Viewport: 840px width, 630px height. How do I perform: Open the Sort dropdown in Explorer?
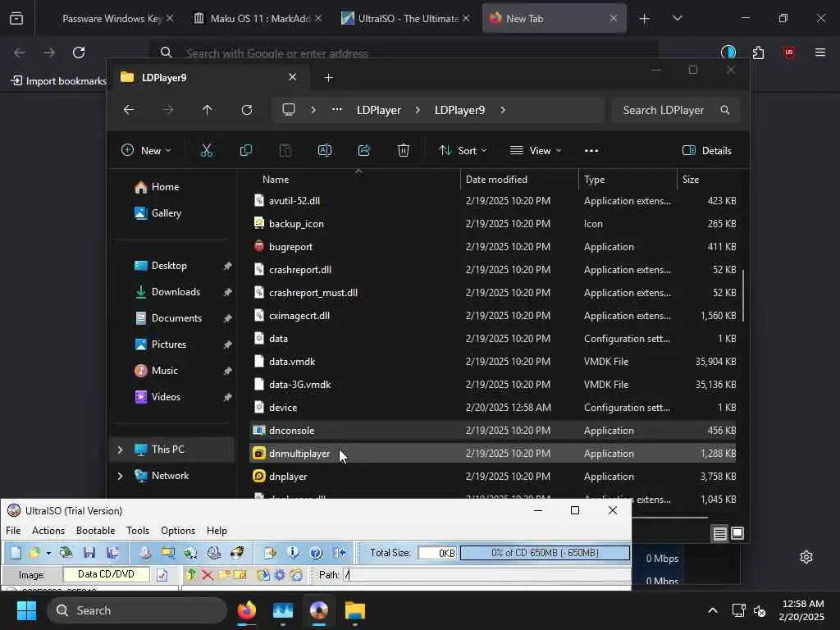463,151
